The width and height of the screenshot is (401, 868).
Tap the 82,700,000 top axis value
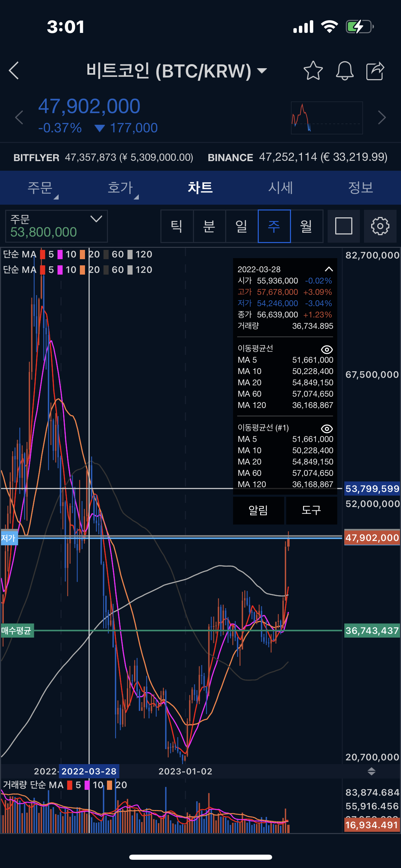(372, 255)
